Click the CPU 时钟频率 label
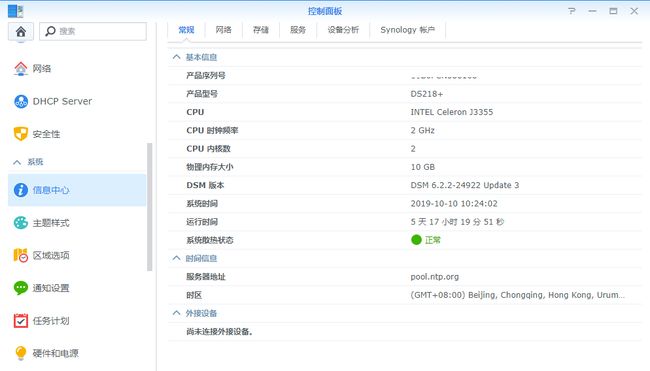This screenshot has width=650, height=371. 212,130
